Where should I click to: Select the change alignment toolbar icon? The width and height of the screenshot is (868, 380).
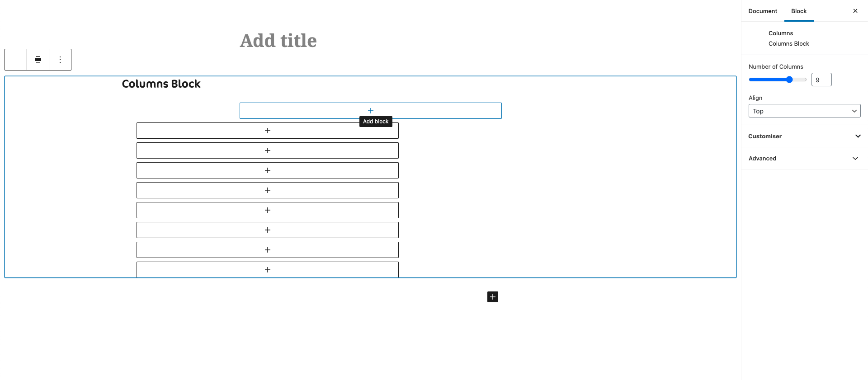click(x=38, y=59)
